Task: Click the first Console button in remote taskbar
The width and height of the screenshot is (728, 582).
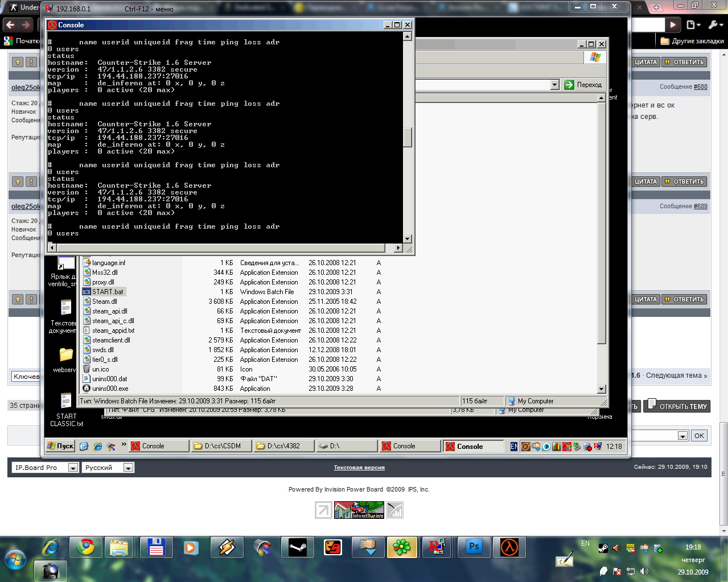Action: point(159,446)
